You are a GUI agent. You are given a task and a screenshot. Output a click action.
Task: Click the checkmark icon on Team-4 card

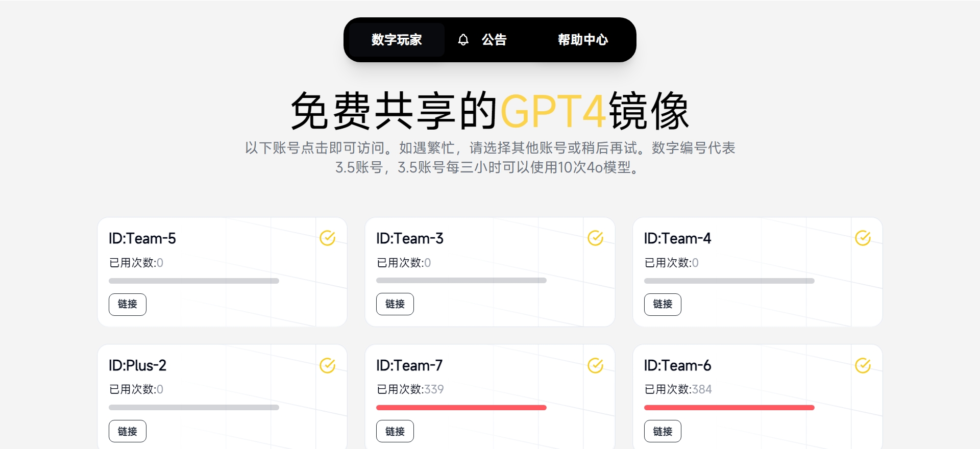click(x=863, y=238)
